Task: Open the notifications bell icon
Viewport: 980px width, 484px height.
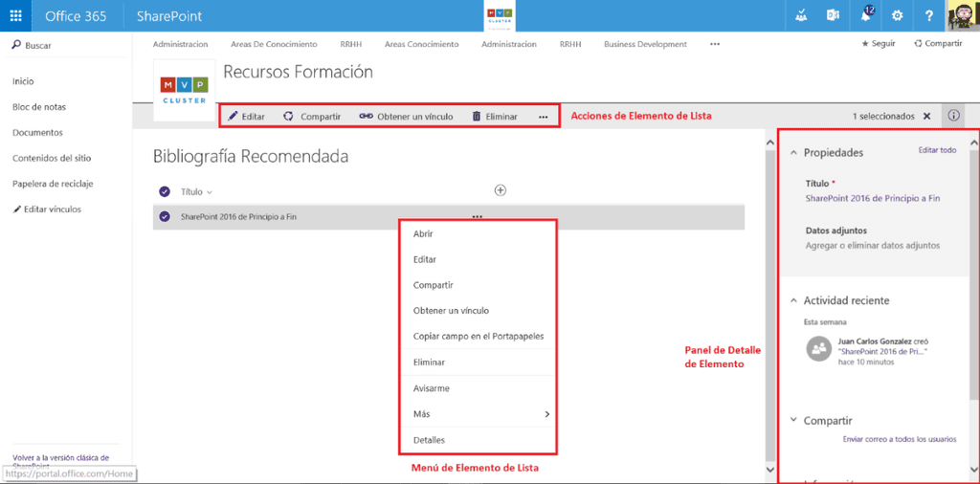Action: pyautogui.click(x=865, y=15)
